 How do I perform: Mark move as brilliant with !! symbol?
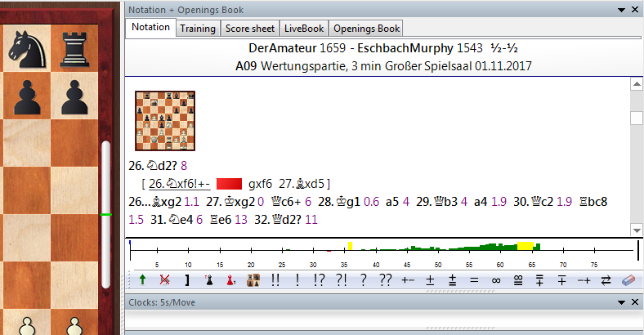tap(275, 279)
